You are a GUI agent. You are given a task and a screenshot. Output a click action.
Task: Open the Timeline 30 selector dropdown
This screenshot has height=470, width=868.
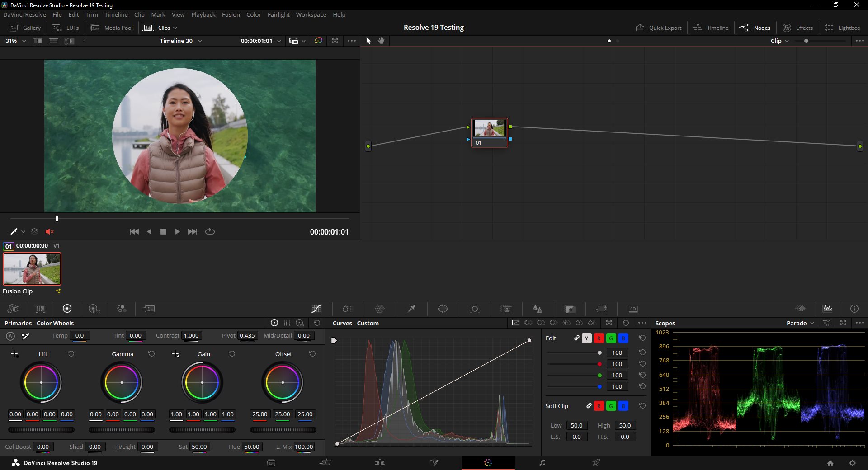click(x=181, y=41)
